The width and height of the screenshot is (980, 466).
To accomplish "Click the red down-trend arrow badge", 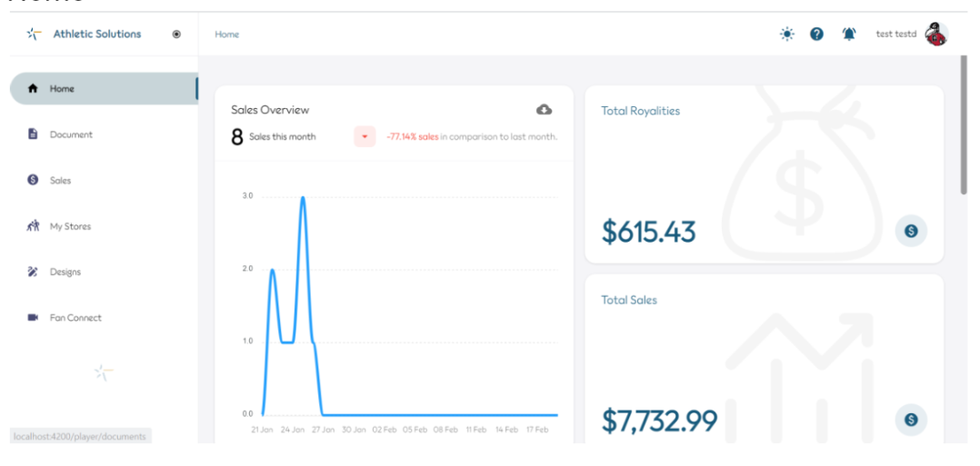I will (x=365, y=136).
